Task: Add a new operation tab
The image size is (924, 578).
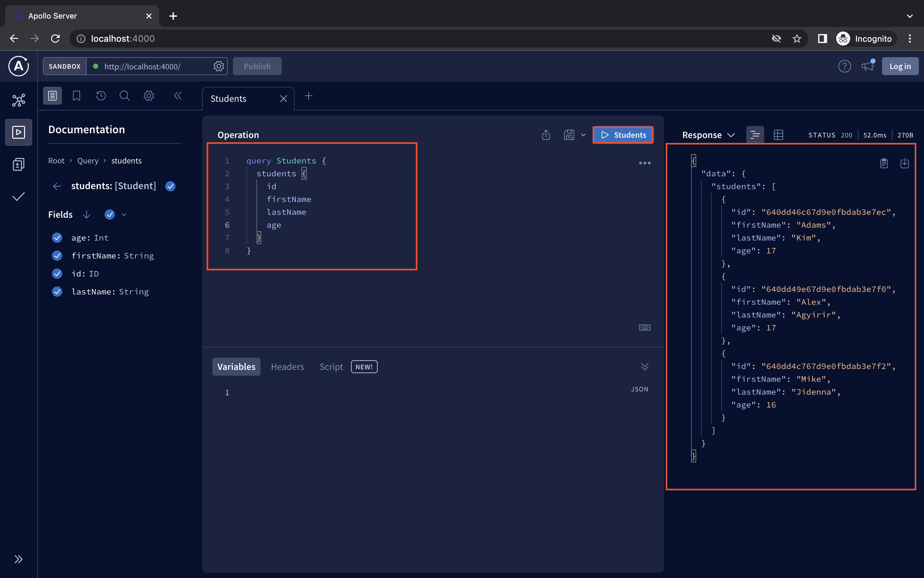Action: coord(309,96)
